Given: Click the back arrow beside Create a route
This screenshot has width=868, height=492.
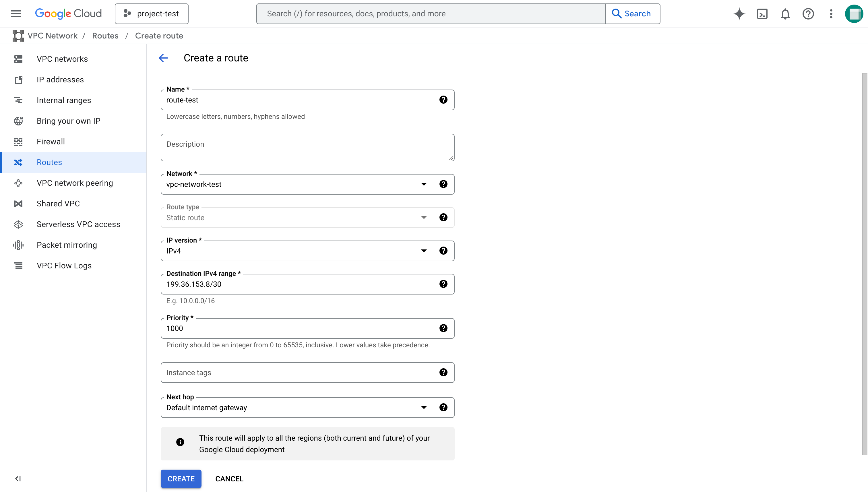Looking at the screenshot, I should click(163, 58).
